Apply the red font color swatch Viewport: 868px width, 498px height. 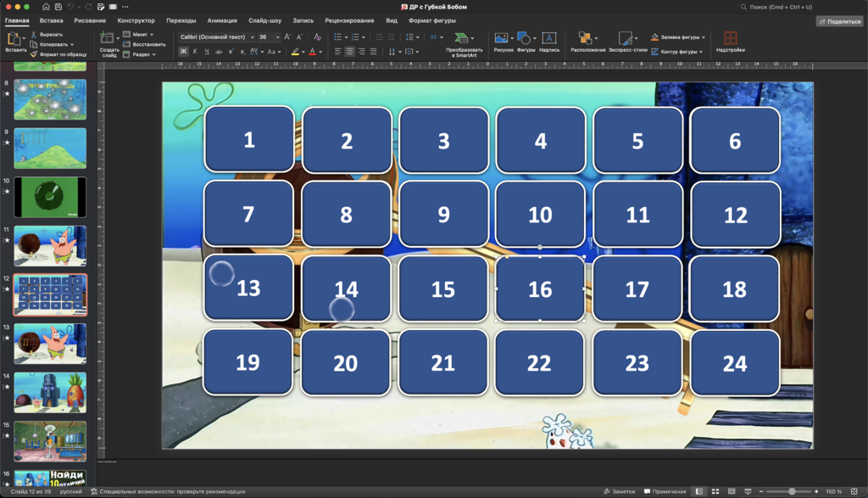312,52
